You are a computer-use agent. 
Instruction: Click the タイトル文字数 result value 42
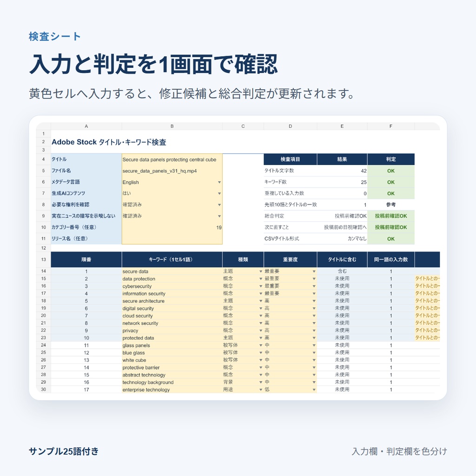342,171
